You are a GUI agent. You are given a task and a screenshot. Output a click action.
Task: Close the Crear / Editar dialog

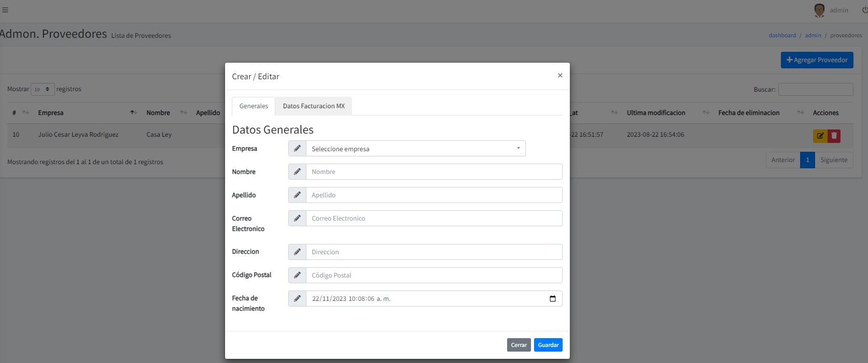(560, 76)
